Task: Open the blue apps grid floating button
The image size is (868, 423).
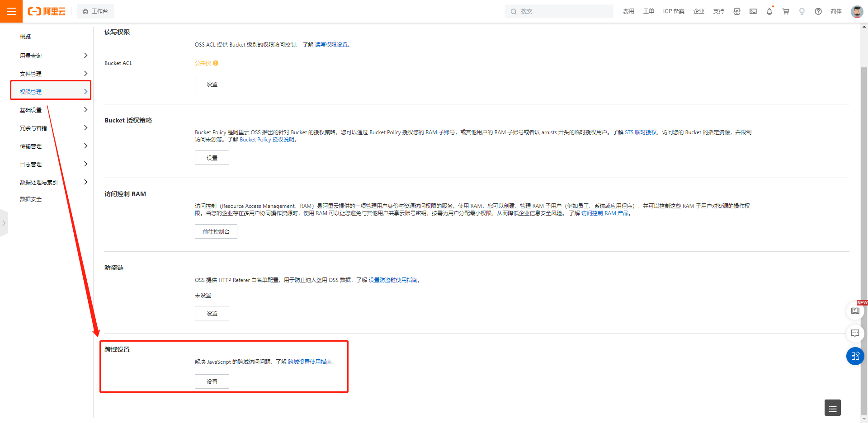Action: click(x=855, y=356)
